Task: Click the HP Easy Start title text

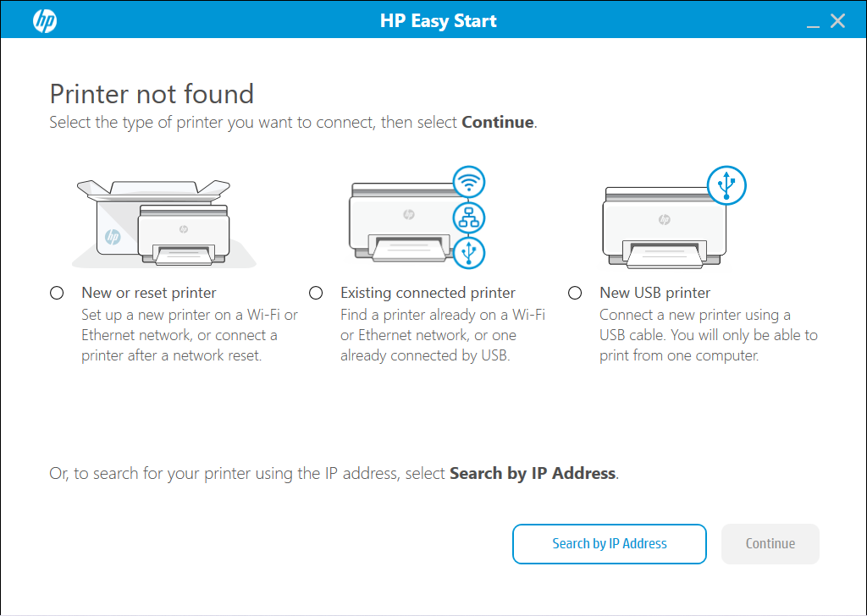Action: [438, 21]
